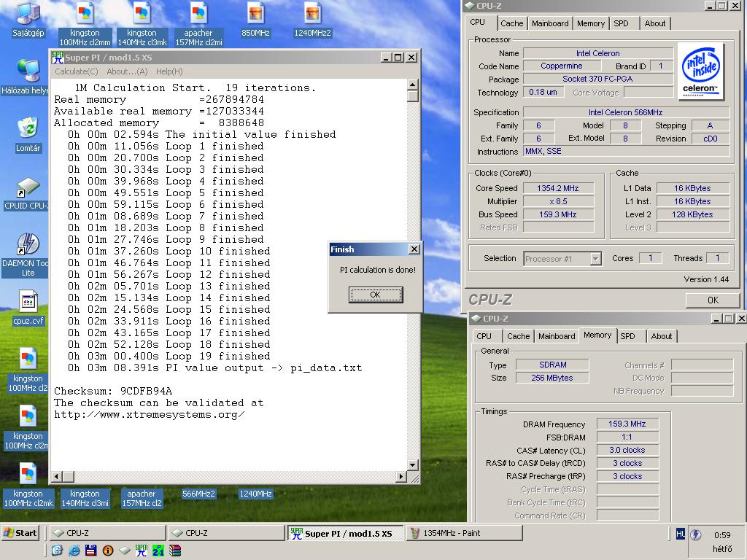Open the Processor #1 selection dropdown
The width and height of the screenshot is (747, 560).
point(562,259)
